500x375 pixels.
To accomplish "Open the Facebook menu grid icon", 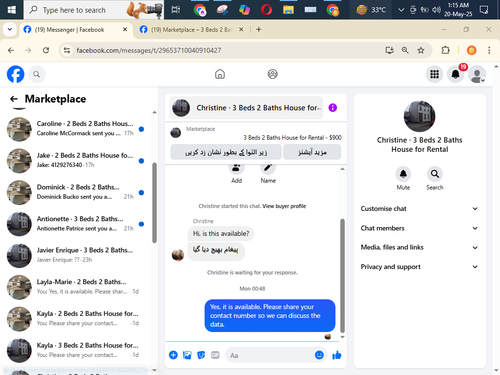I will click(434, 74).
